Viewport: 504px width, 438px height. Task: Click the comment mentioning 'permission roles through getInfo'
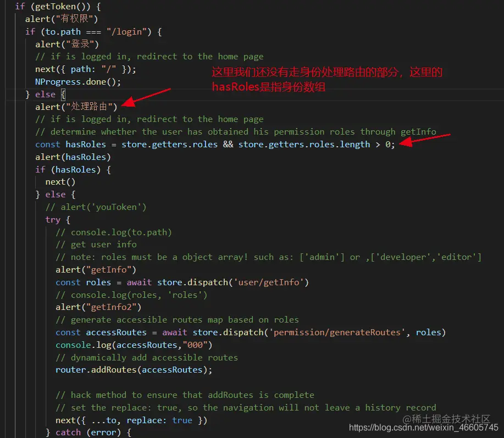point(236,132)
